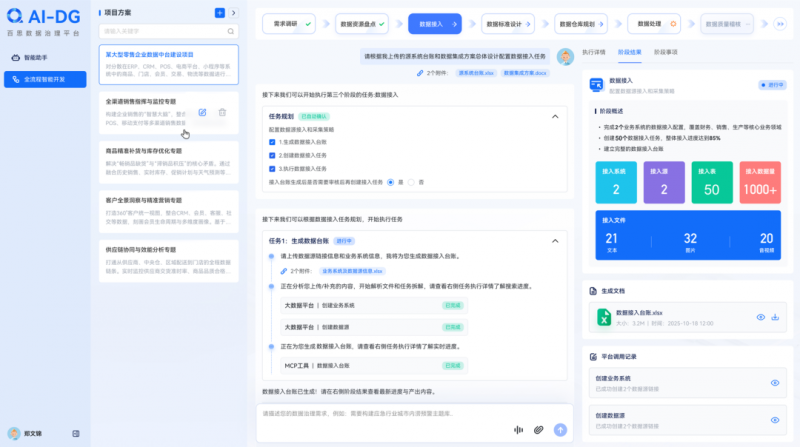Screen dimensions: 800x447
Task: Switch to the 阶段事项 tab
Action: point(666,52)
